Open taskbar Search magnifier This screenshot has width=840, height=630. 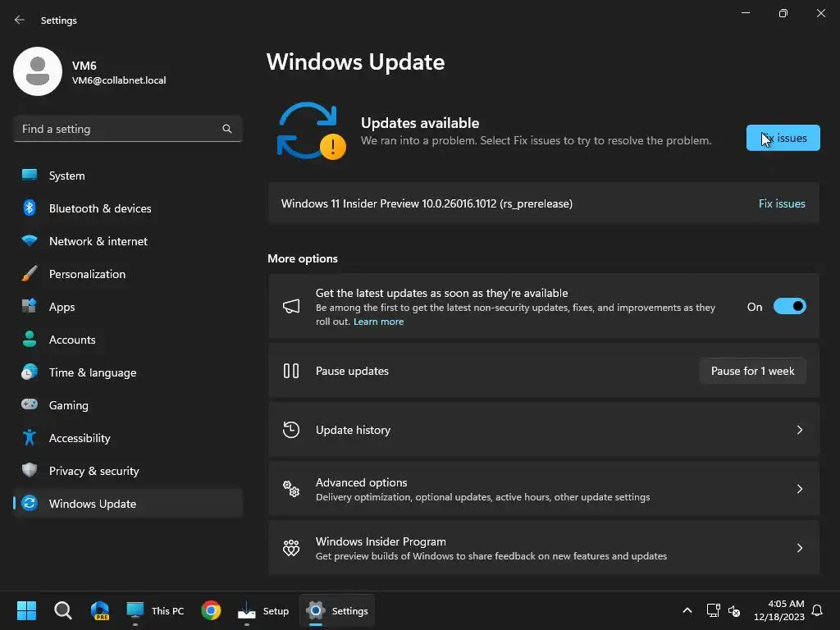click(x=62, y=610)
